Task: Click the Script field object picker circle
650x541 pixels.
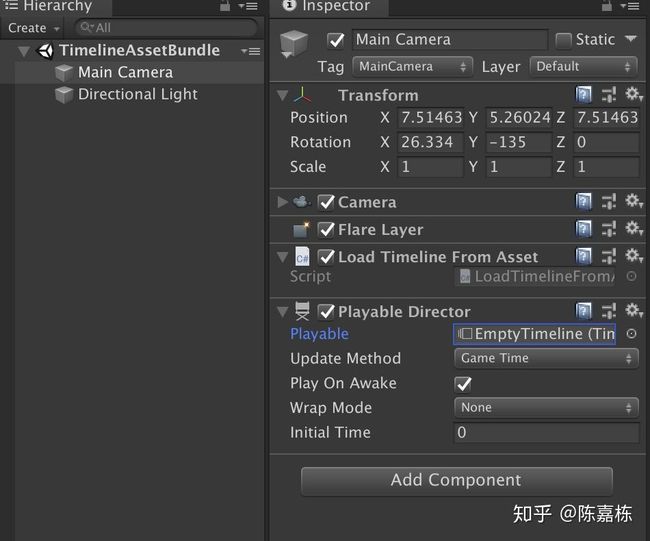Action: pos(631,276)
